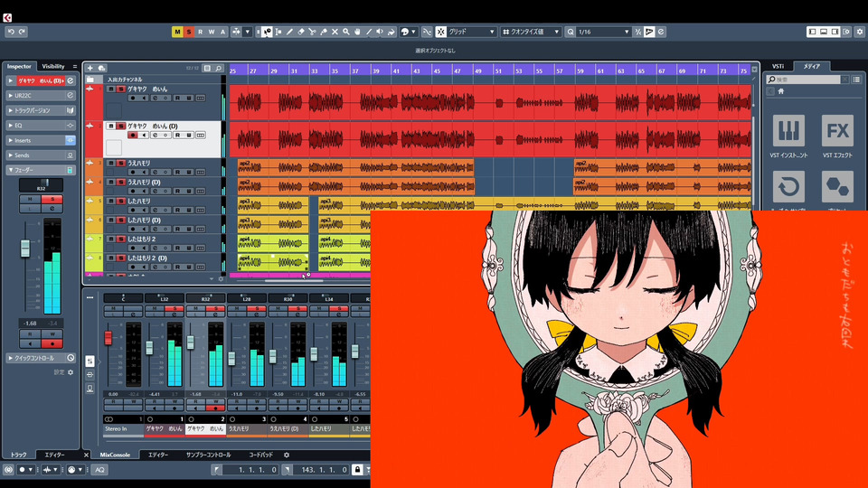Click the うえハモリ channel name in MixConsole
Viewport: 868px width, 488px height.
click(x=239, y=428)
